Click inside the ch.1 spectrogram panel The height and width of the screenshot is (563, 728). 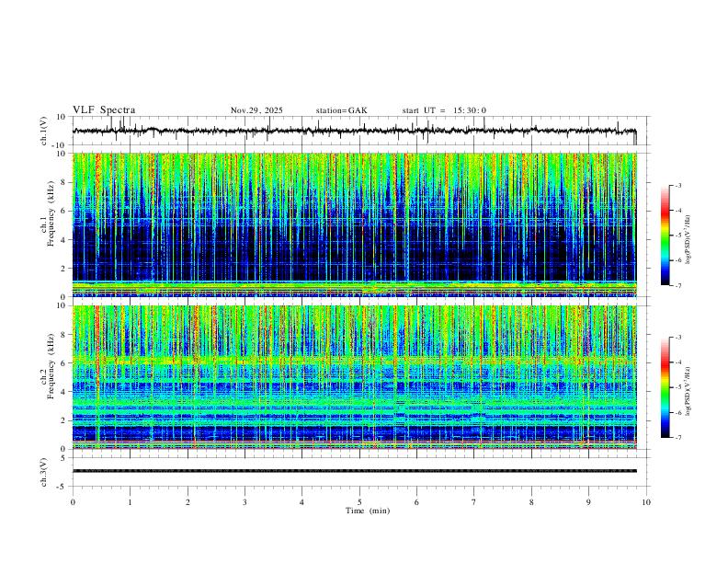pos(355,224)
